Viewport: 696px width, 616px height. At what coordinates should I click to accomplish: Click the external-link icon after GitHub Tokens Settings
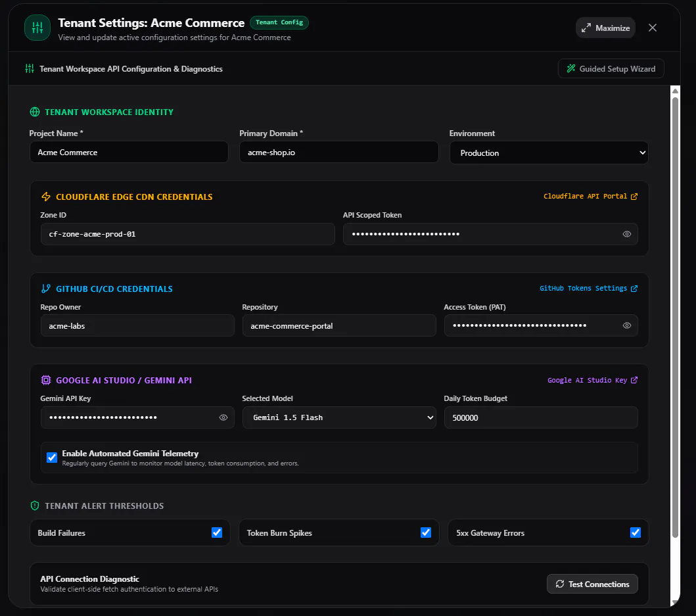coord(634,288)
